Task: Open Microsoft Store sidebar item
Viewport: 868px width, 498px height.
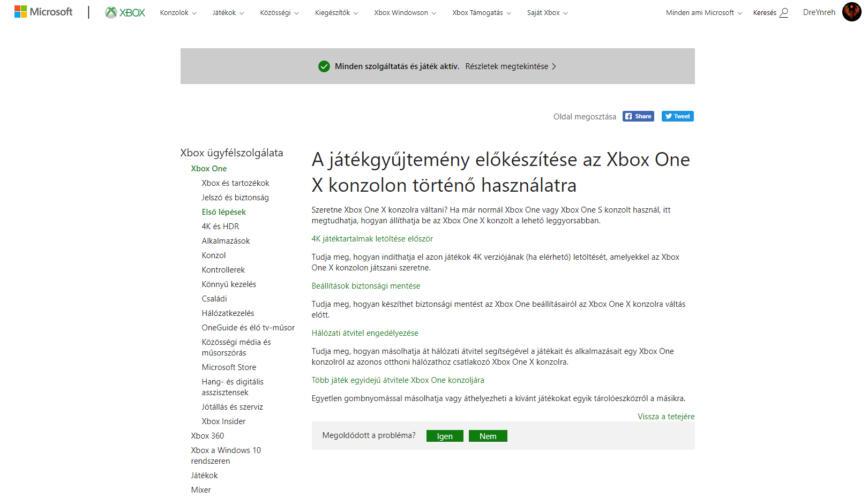Action: coord(229,367)
